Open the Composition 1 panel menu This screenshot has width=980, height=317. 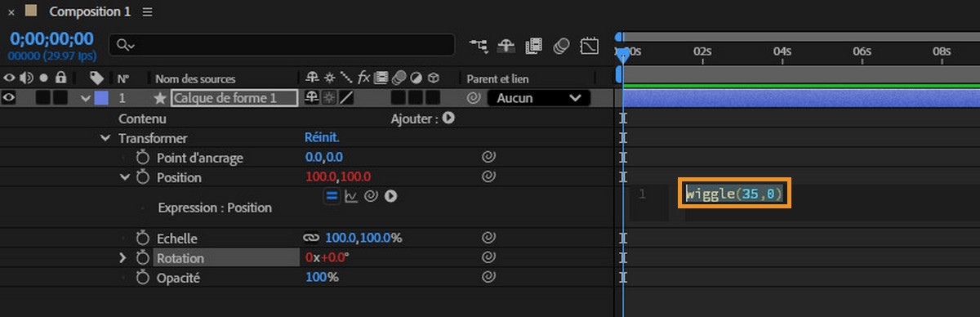(147, 12)
